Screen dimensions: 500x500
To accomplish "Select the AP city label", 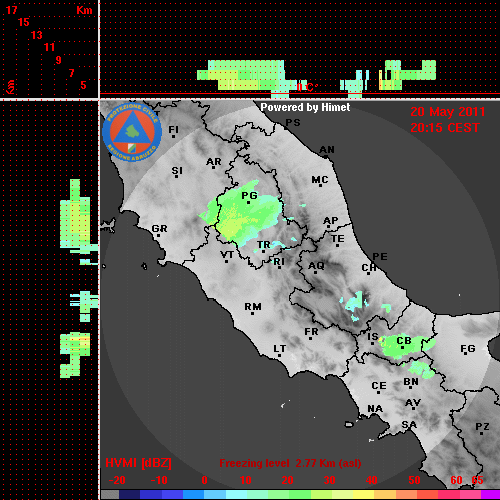I will click(331, 220).
